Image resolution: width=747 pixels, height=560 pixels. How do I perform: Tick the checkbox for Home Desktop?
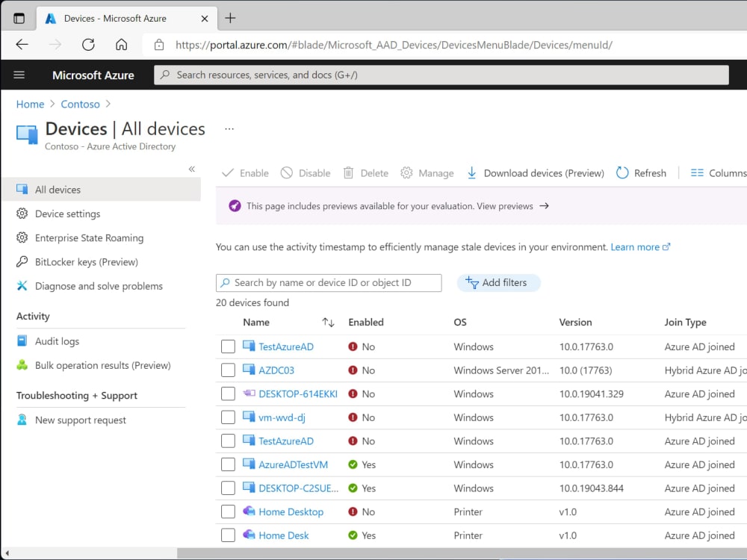click(228, 511)
